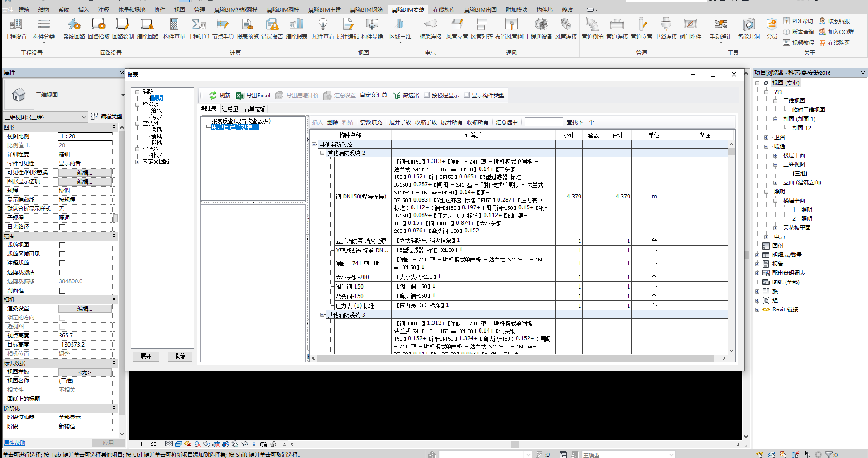
Task: Open the 晨曦BIM钢筋 ribbon tab
Action: tap(366, 10)
